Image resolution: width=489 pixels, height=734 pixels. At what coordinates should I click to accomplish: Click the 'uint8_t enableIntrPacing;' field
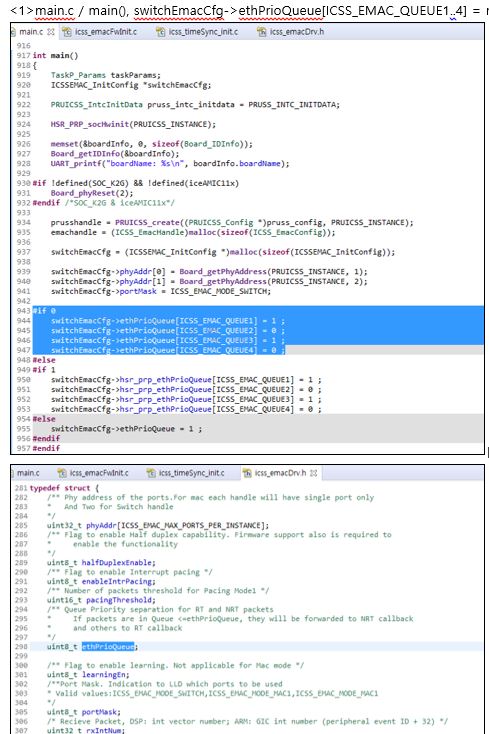[101, 581]
